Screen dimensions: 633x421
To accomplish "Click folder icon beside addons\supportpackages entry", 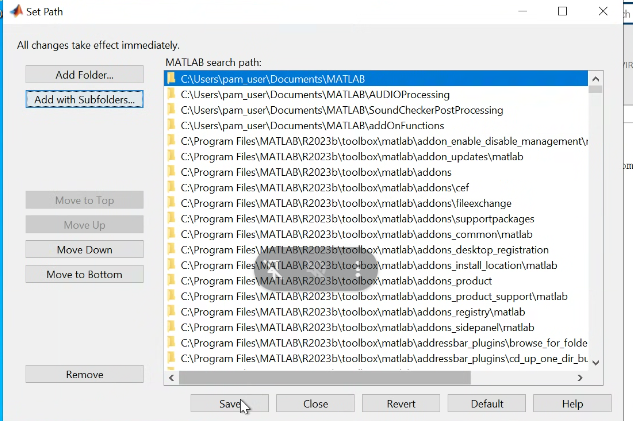I will coord(171,218).
